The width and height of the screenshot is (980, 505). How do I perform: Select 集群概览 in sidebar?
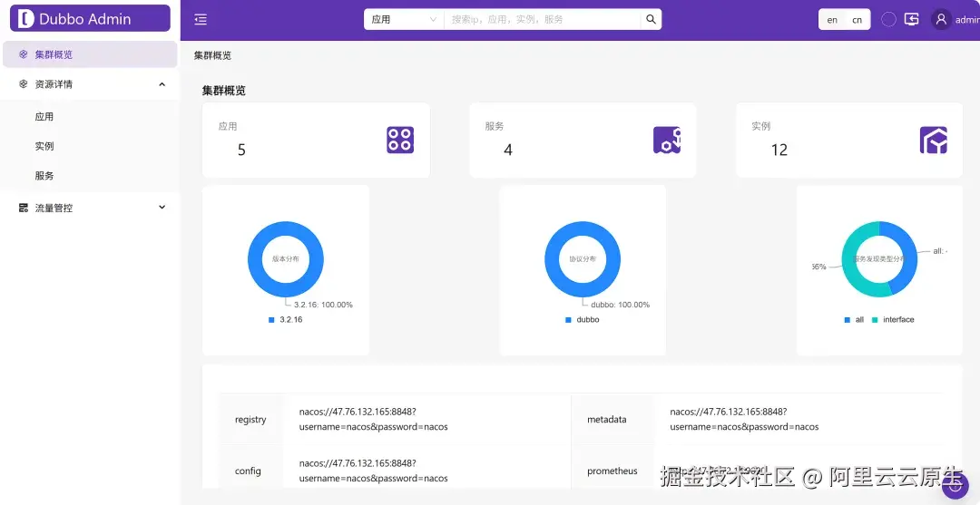tap(90, 54)
